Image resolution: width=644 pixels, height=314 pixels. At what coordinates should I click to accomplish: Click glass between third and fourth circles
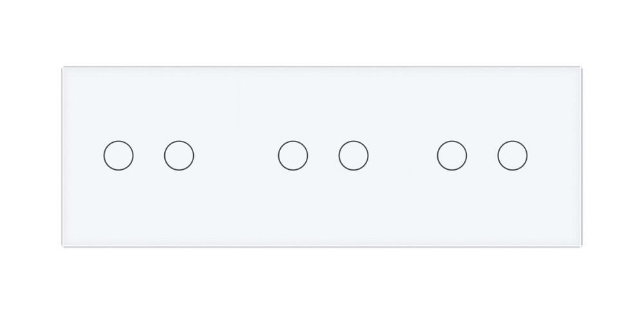(x=323, y=156)
